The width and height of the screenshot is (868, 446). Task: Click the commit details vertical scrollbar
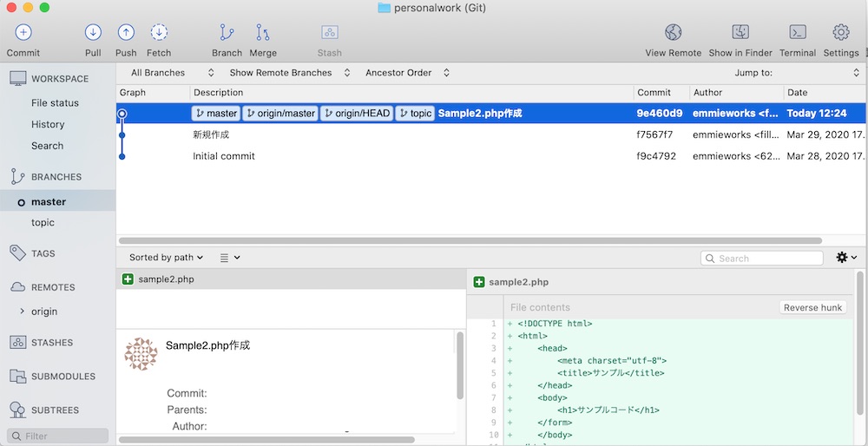[460, 365]
